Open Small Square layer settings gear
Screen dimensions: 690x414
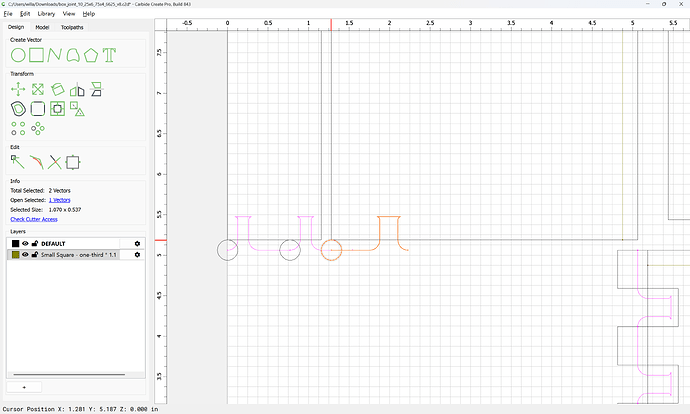(137, 255)
